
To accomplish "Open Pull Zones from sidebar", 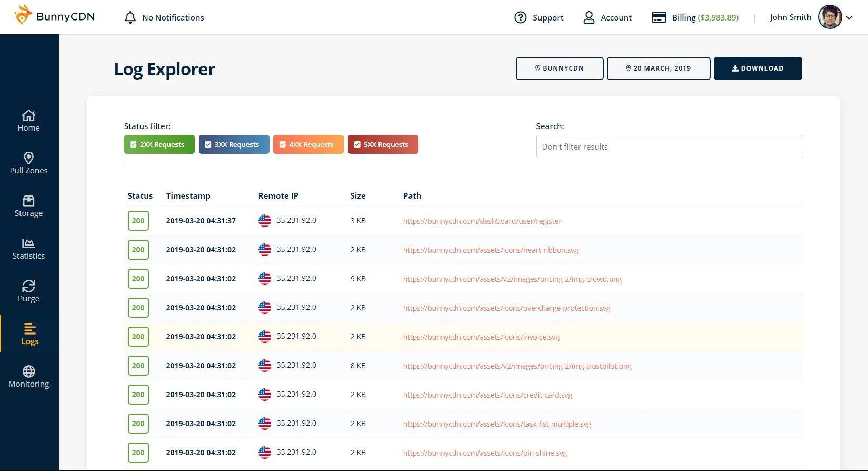I will (28, 163).
